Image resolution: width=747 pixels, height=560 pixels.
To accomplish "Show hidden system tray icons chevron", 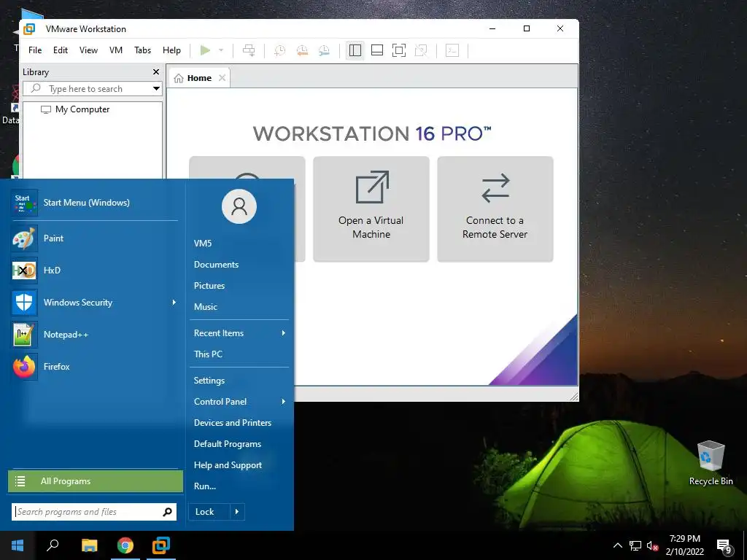I will click(x=617, y=545).
